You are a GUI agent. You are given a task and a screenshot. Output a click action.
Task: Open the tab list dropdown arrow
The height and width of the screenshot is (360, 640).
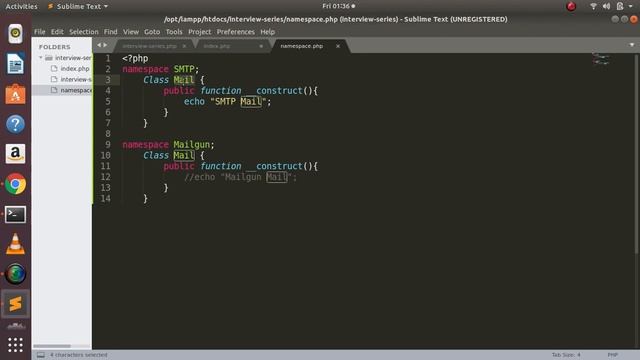(x=632, y=45)
